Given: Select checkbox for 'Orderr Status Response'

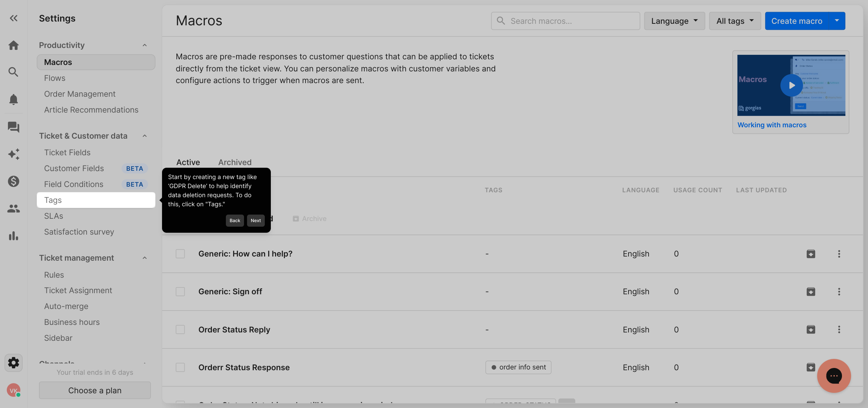Looking at the screenshot, I should pos(180,367).
